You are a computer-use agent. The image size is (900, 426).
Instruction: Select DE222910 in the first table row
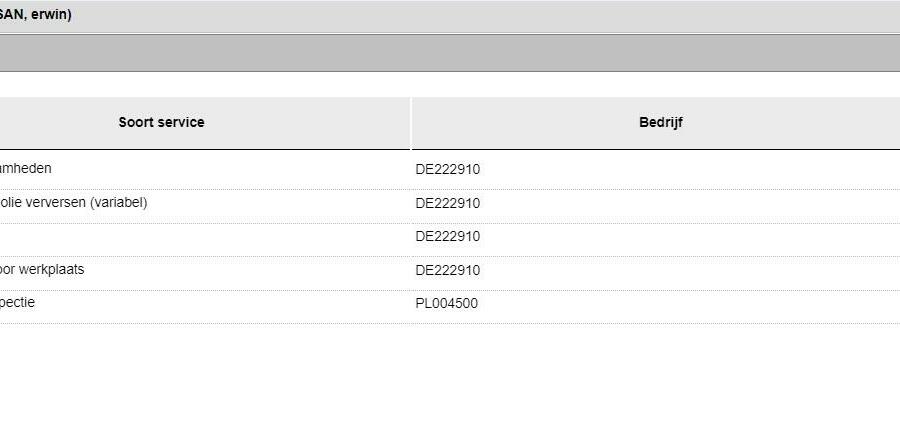point(447,169)
